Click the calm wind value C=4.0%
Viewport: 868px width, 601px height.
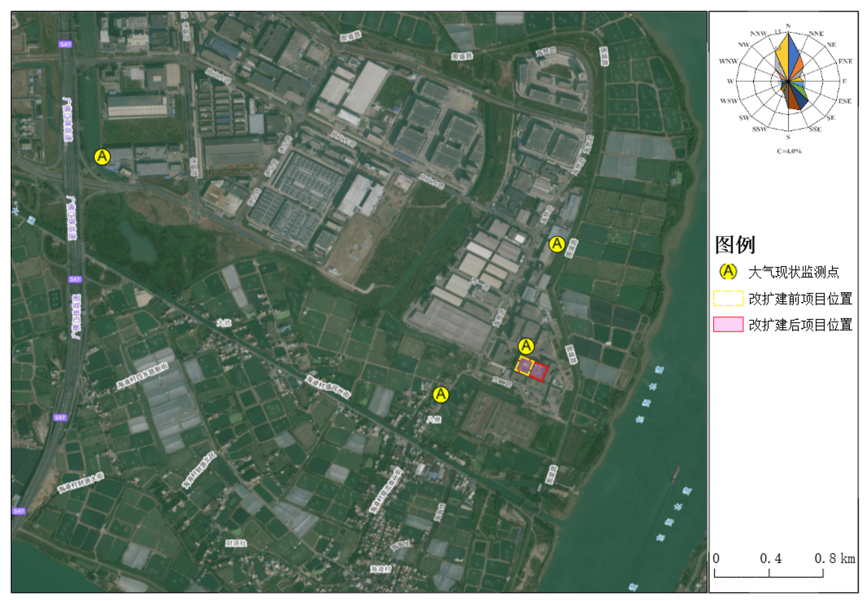pyautogui.click(x=789, y=151)
